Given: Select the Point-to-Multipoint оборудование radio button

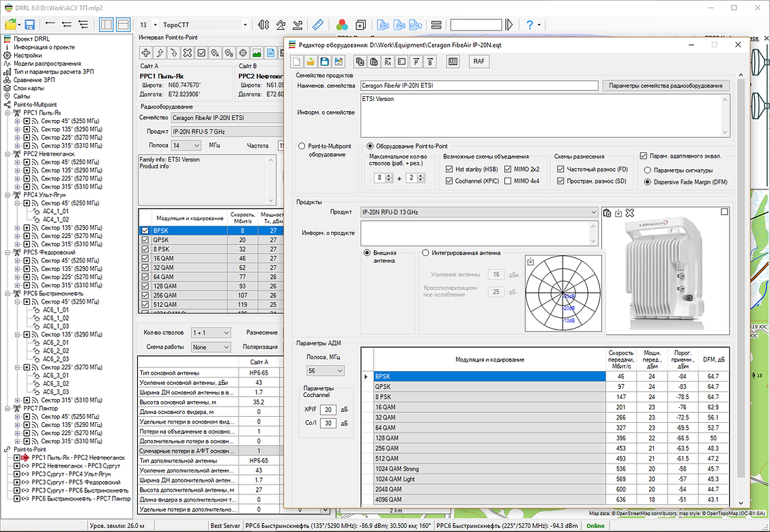Looking at the screenshot, I should tap(302, 146).
